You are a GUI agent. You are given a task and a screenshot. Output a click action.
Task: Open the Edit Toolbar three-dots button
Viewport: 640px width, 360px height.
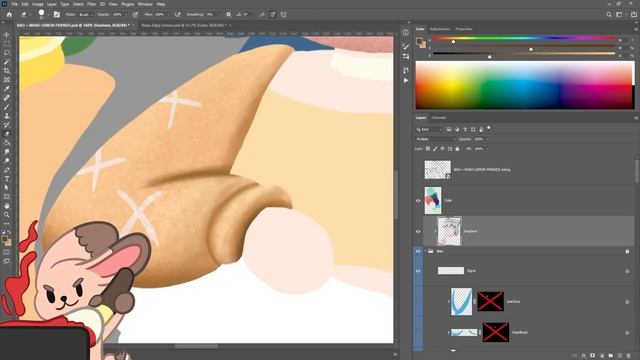coord(7,224)
